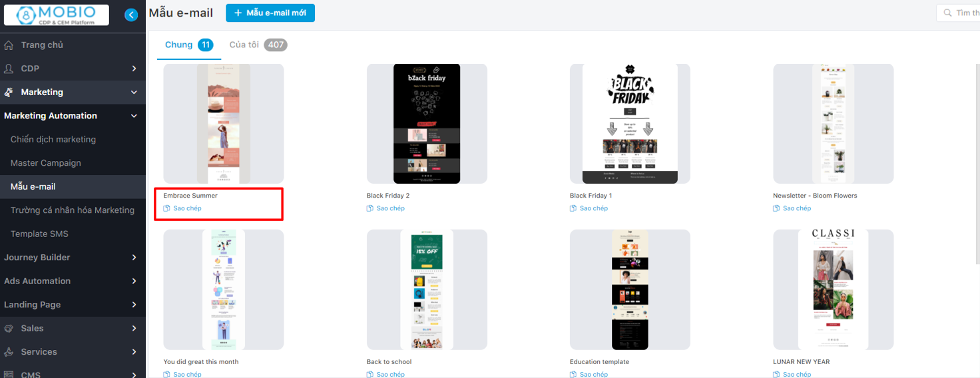The image size is (980, 378).
Task: Click the Mẫu e-mail mới button
Action: tap(270, 13)
